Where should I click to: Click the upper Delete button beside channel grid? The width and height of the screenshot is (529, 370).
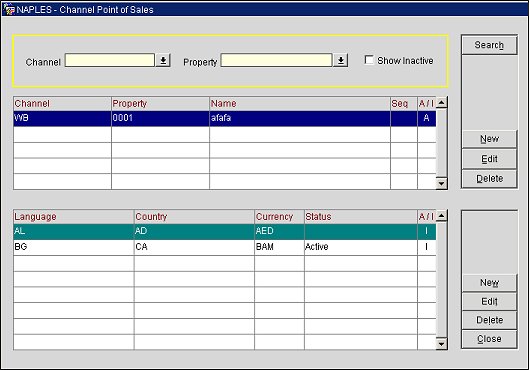click(489, 178)
